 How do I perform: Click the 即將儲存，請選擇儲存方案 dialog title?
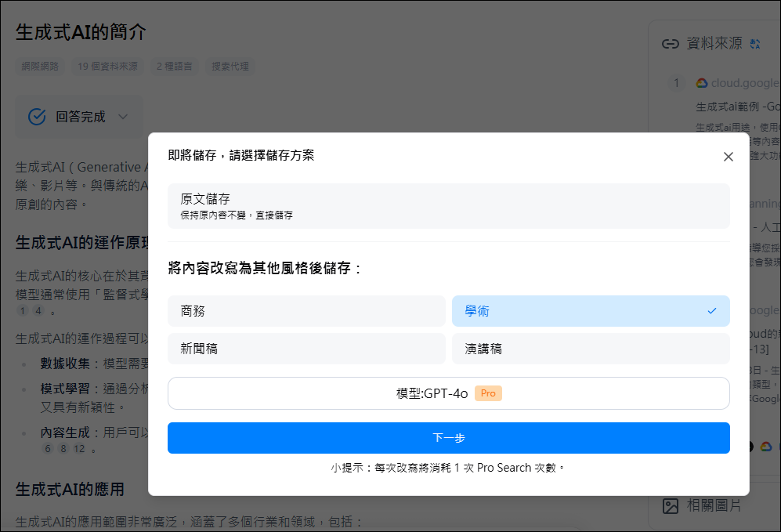coord(241,155)
